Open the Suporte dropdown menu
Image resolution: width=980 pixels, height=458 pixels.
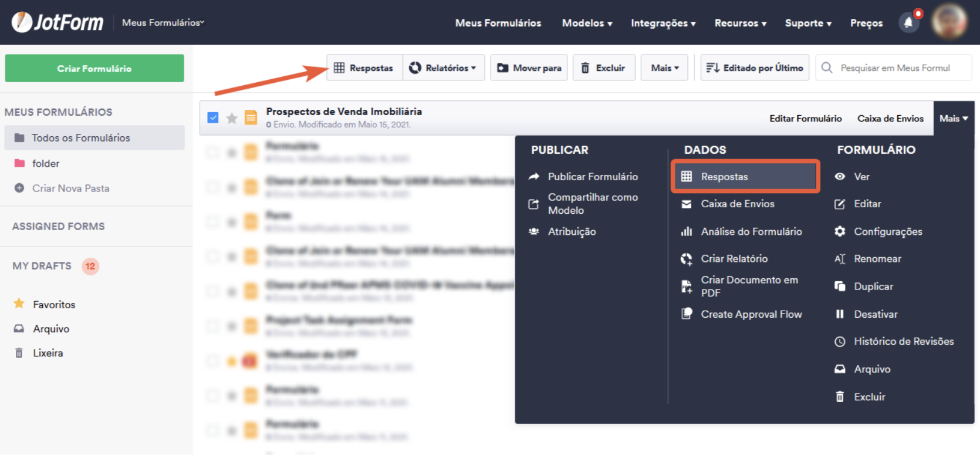coord(808,23)
